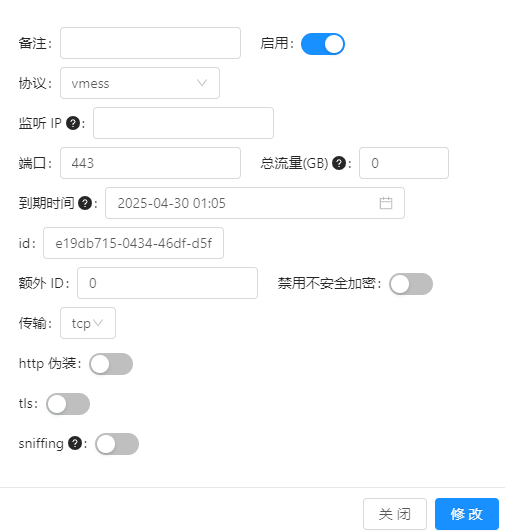Expand the 传输 tcp dropdown

point(88,323)
